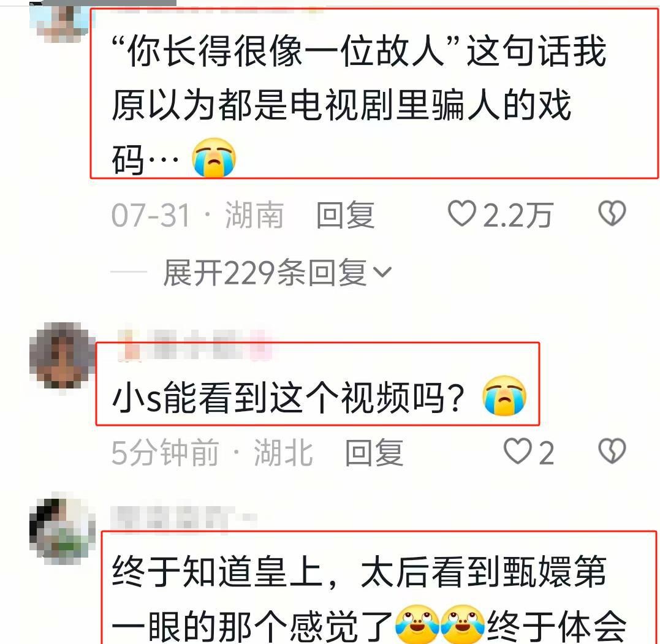Open blurred username above 甄嬛 comment
This screenshot has height=644, width=660.
[184, 517]
